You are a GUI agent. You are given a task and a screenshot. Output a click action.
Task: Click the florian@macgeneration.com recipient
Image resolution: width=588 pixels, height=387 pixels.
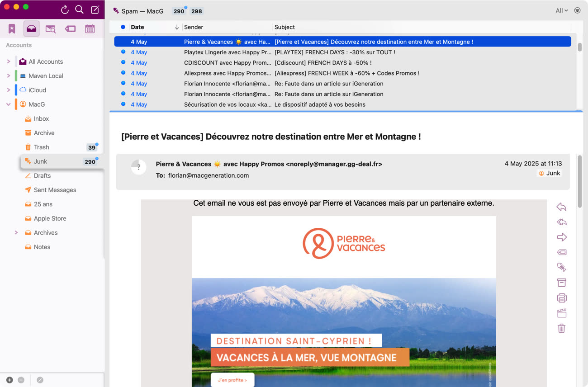tap(209, 175)
